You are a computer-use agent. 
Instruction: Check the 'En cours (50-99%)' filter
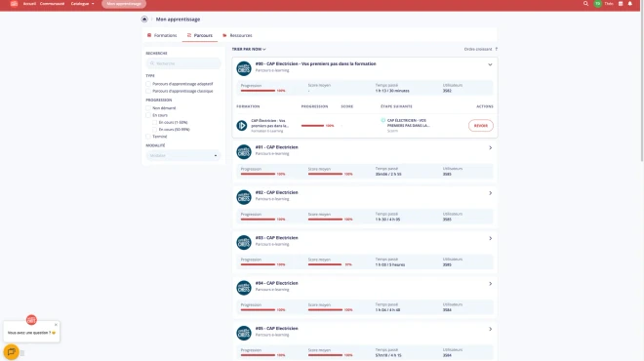click(x=154, y=130)
